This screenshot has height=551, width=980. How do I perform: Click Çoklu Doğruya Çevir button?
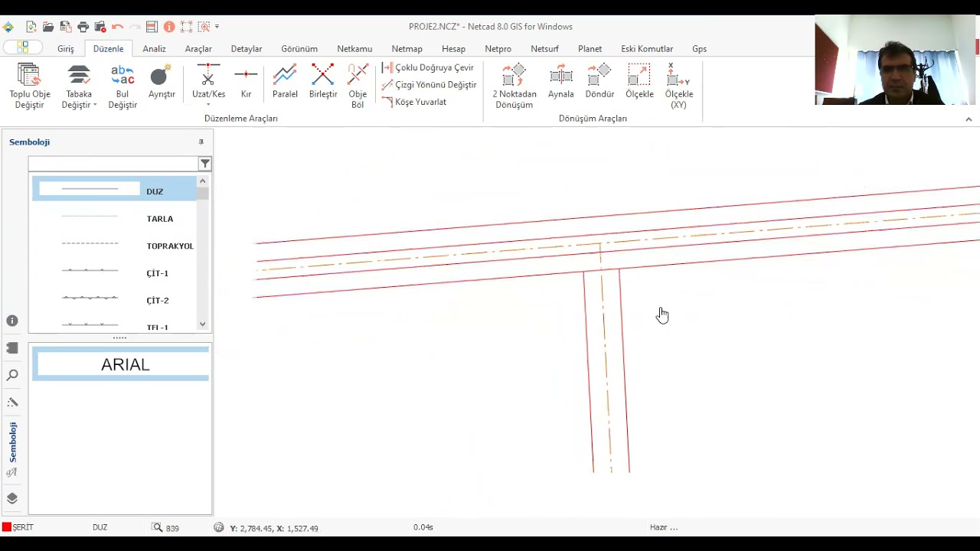click(x=428, y=67)
